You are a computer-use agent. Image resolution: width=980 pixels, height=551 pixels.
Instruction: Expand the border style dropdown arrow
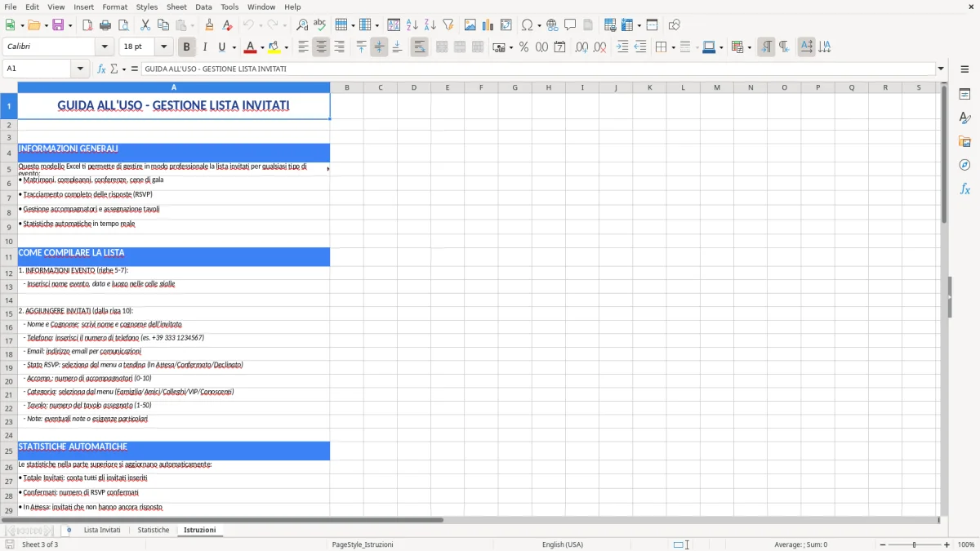(x=697, y=47)
